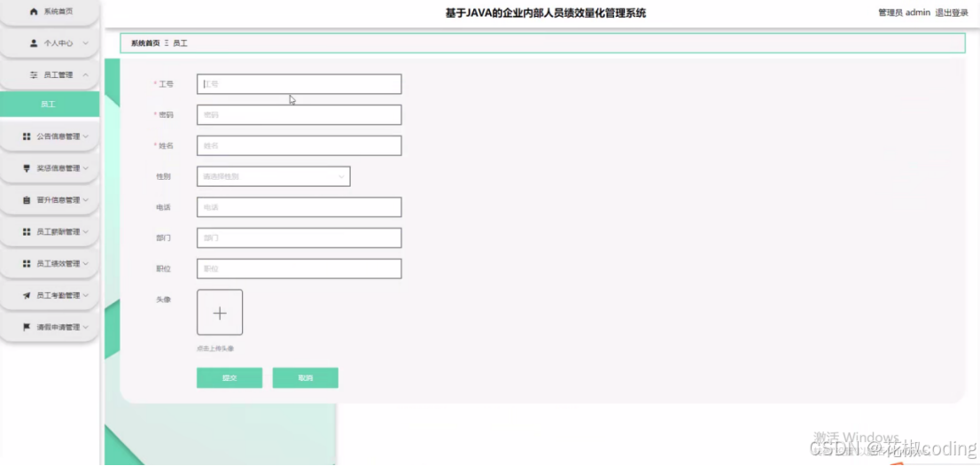Click the plus box to upload 头像

pyautogui.click(x=220, y=313)
